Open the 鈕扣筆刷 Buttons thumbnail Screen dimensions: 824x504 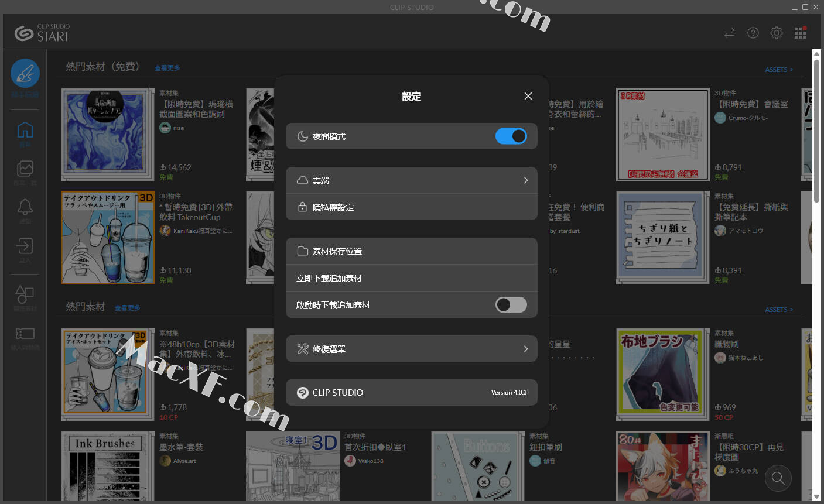[478, 467]
